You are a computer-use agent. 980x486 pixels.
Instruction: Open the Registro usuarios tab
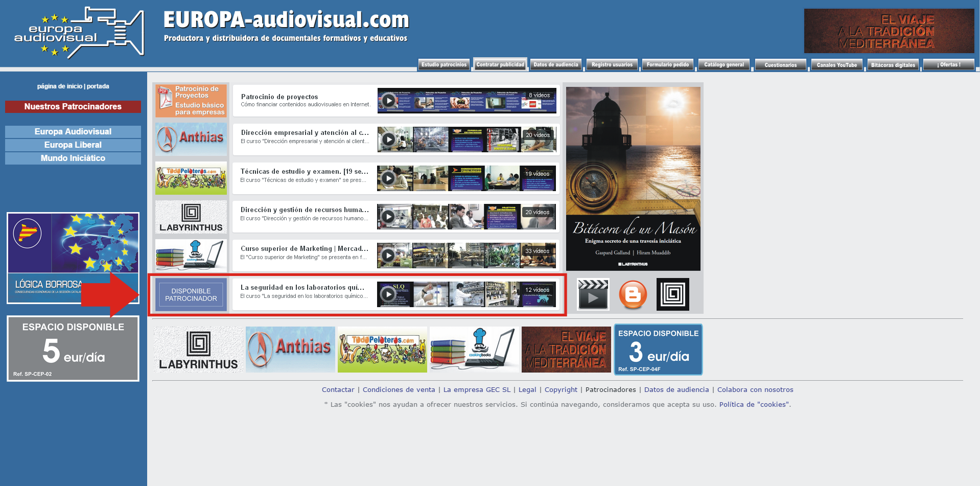point(612,65)
